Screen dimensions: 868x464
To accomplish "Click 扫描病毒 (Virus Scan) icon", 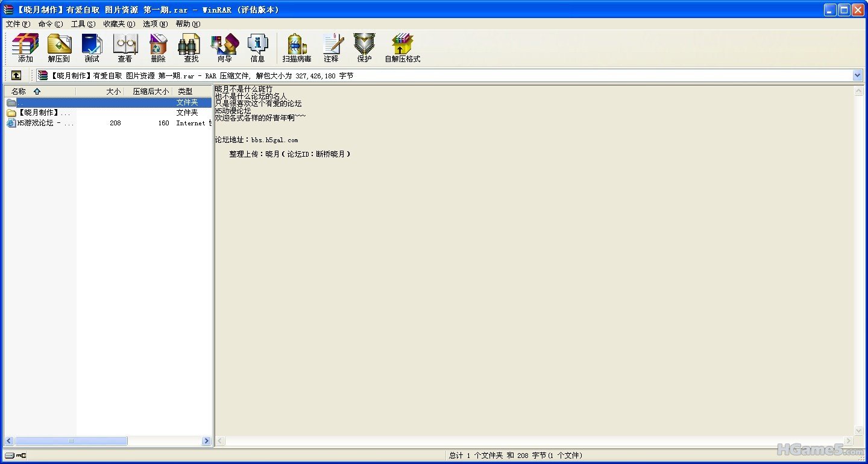I will [x=297, y=48].
